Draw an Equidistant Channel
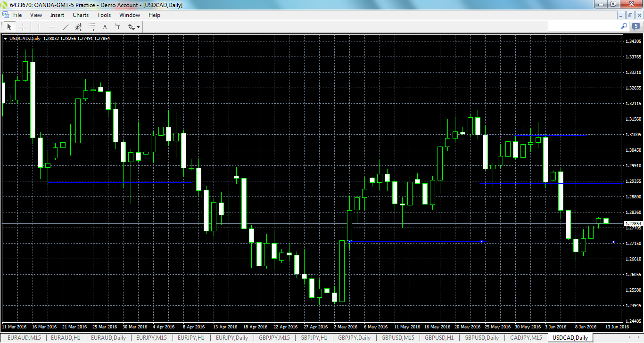 (x=78, y=27)
